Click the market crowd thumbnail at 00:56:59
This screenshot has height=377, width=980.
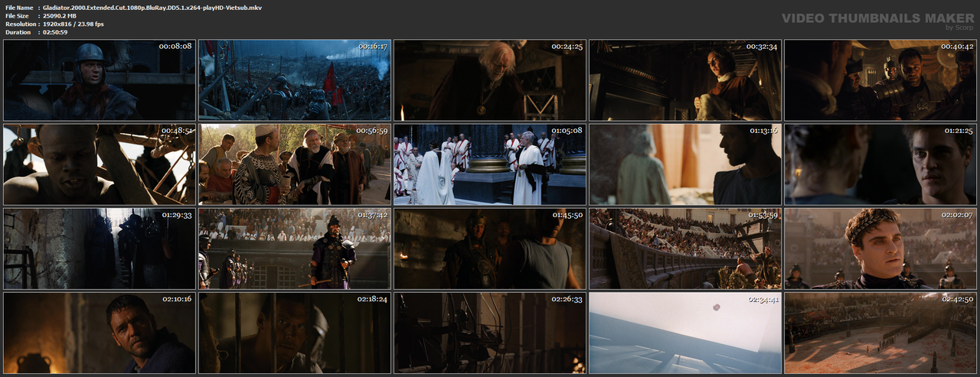coord(295,164)
